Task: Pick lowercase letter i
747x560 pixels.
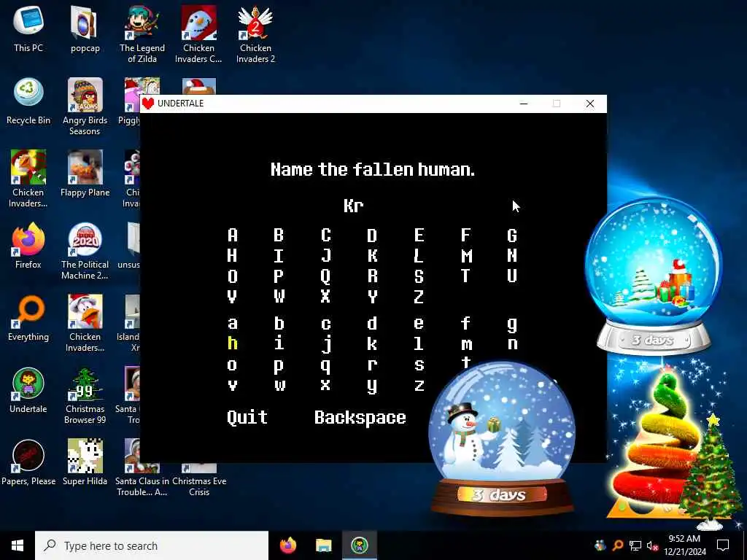Action: click(x=279, y=343)
